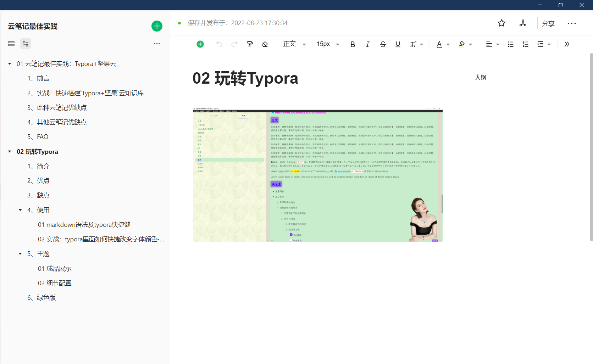Toggle strikethrough formatting
The width and height of the screenshot is (593, 364).
tap(383, 44)
